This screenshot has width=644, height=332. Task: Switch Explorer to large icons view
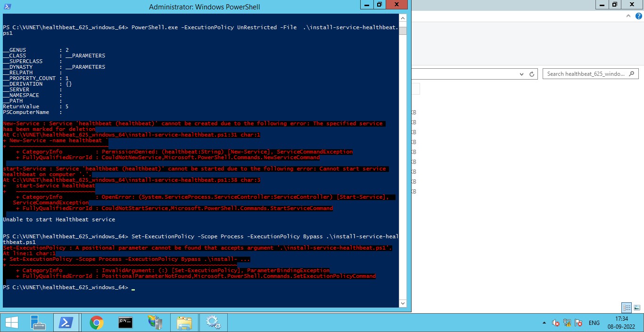(637, 308)
